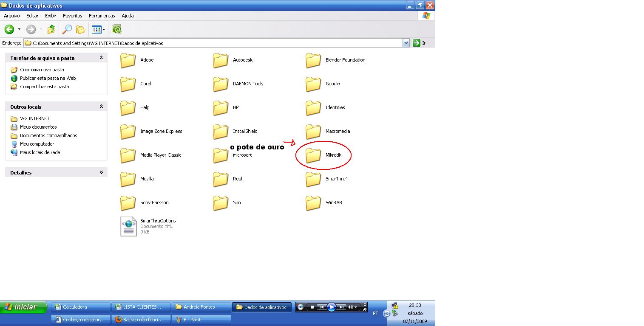Select the Mozilla folder icon
Image resolution: width=644 pixels, height=326 pixels.
point(128,179)
